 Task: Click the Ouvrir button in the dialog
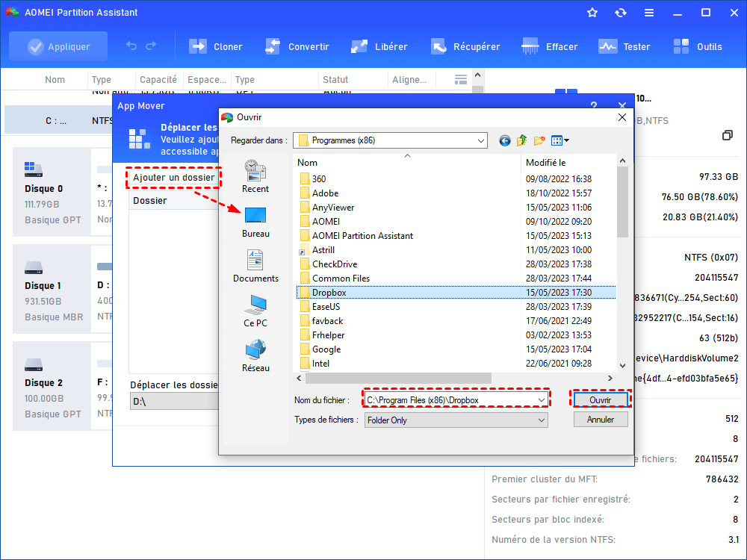click(x=601, y=400)
